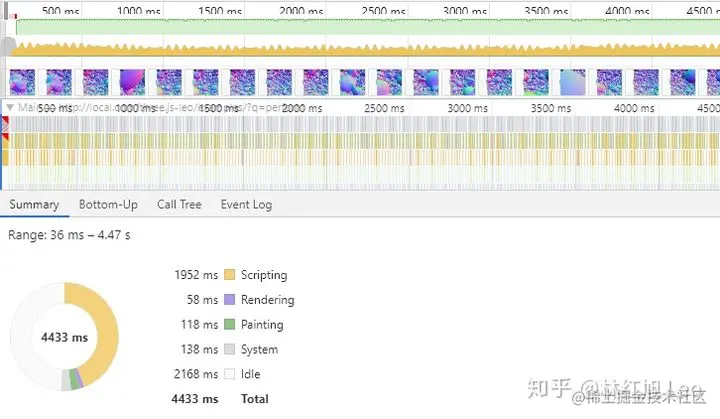Click the 3000 ms mark on overview ruler
The width and height of the screenshot is (720, 419).
click(465, 11)
